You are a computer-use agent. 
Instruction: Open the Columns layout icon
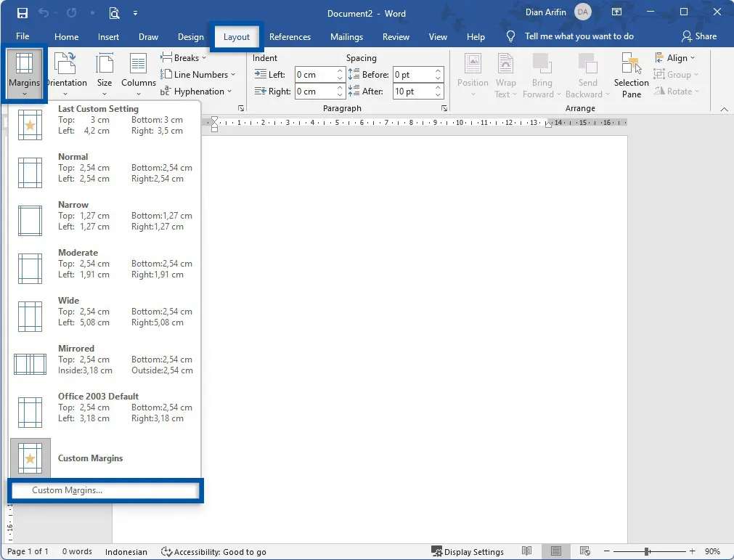click(138, 64)
